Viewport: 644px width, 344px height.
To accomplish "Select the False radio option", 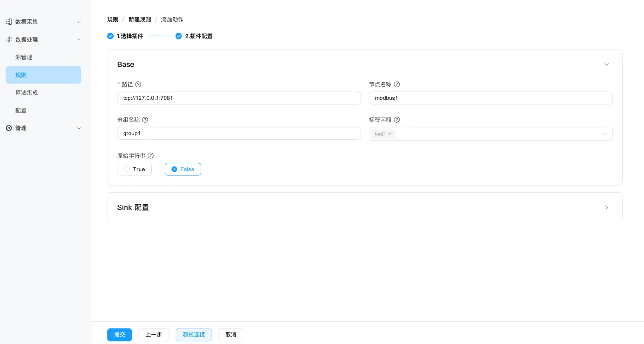I will (174, 169).
